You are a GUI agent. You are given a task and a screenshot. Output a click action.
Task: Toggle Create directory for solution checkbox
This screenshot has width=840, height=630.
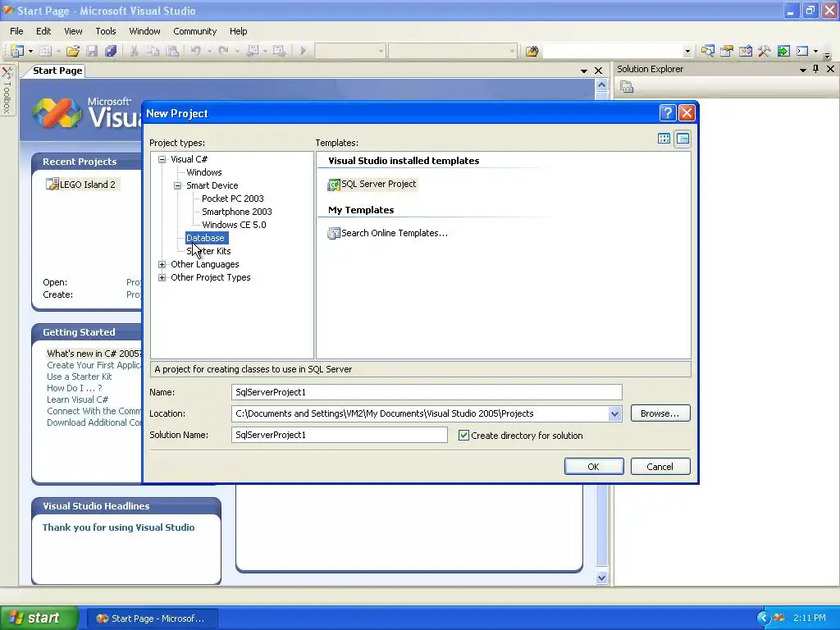(464, 436)
